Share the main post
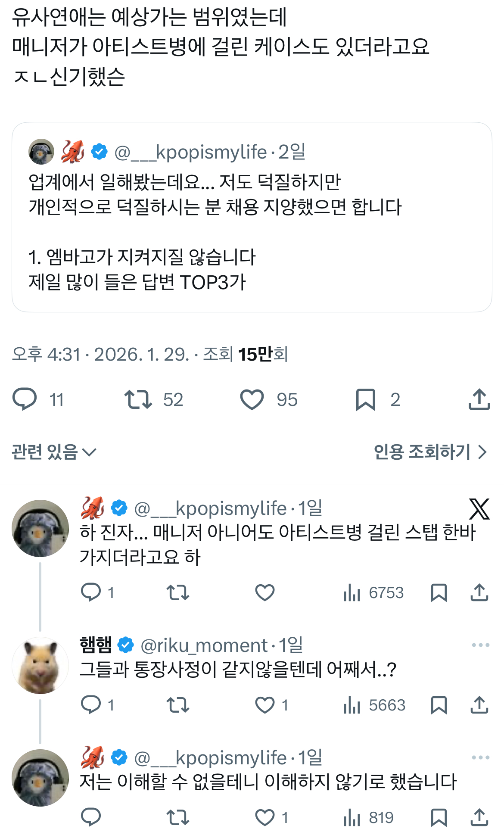Image resolution: width=504 pixels, height=832 pixels. tap(479, 399)
